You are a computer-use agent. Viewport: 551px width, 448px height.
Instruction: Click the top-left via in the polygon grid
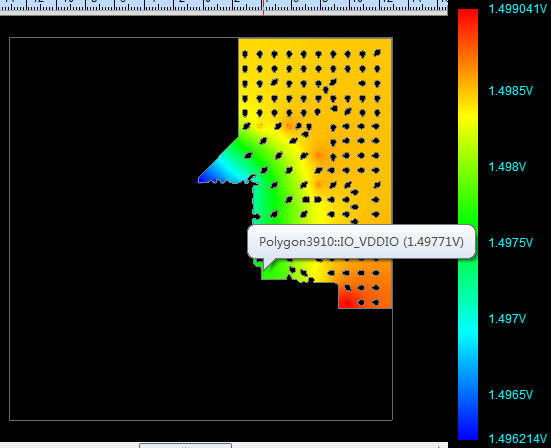tap(245, 54)
